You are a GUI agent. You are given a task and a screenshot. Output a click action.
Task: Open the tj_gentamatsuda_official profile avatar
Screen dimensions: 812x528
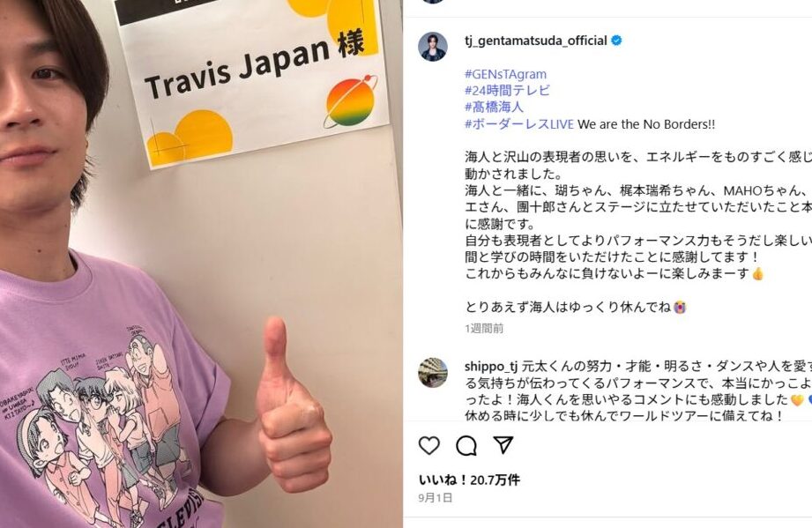tap(433, 47)
